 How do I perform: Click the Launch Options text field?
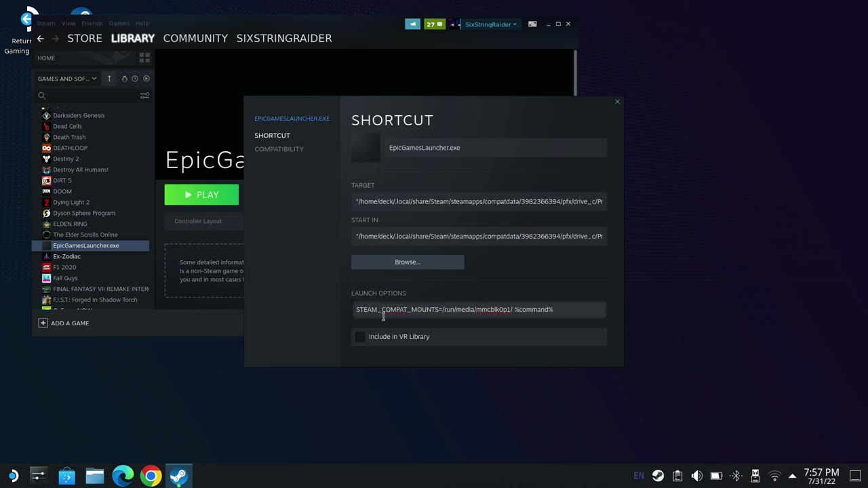pyautogui.click(x=479, y=310)
